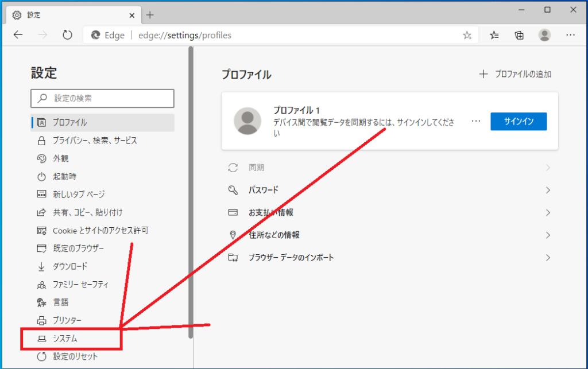Click プロファイルの追加 link
588x369 pixels.
click(x=516, y=74)
